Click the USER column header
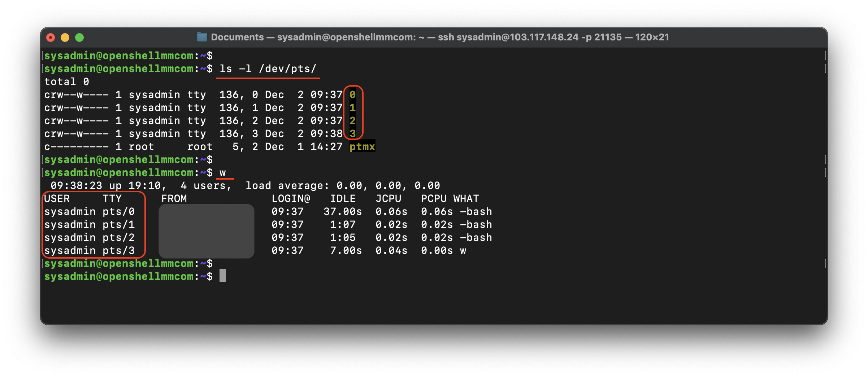Image resolution: width=868 pixels, height=378 pixels. tap(57, 198)
